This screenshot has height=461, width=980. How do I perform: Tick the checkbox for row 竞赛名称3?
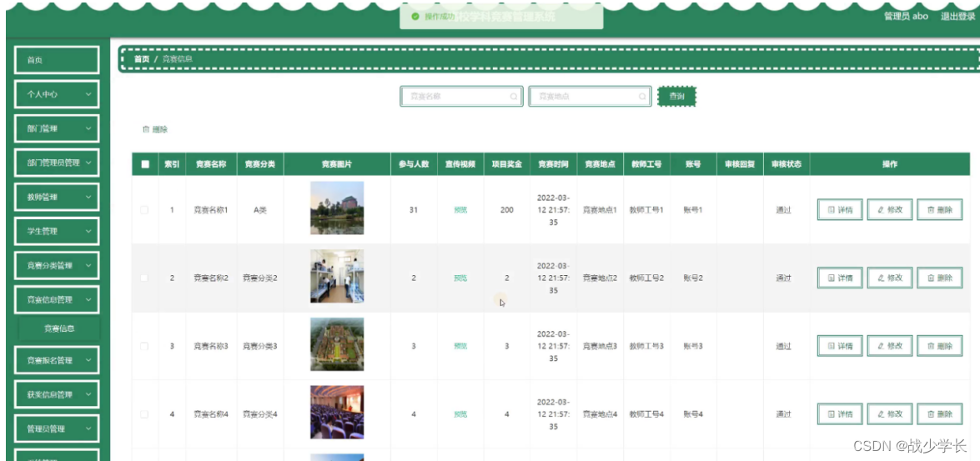(144, 346)
